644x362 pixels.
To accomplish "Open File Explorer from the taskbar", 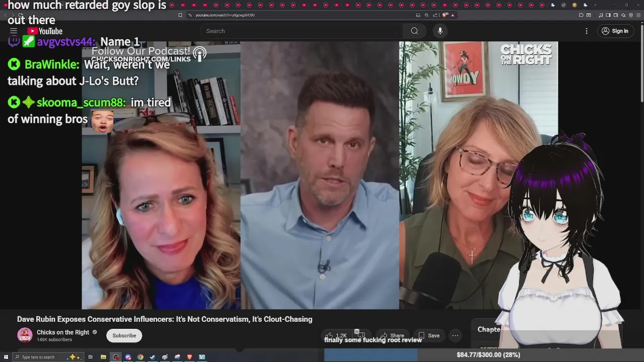I will (x=103, y=357).
